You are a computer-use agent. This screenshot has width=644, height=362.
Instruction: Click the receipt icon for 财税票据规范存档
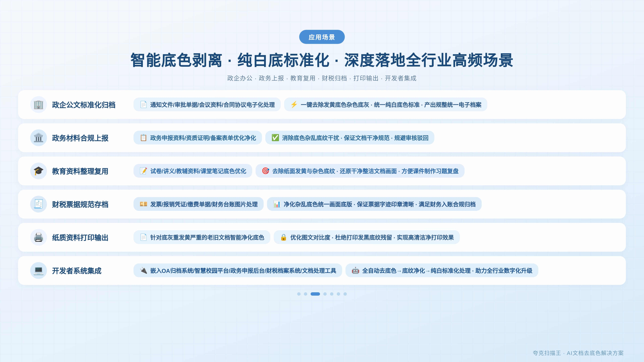39,204
